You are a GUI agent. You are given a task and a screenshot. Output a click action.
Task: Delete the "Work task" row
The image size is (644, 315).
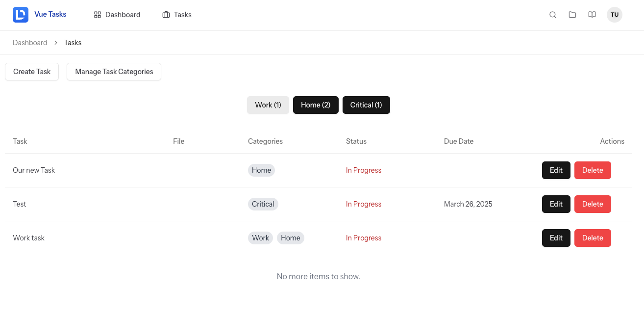(x=593, y=238)
